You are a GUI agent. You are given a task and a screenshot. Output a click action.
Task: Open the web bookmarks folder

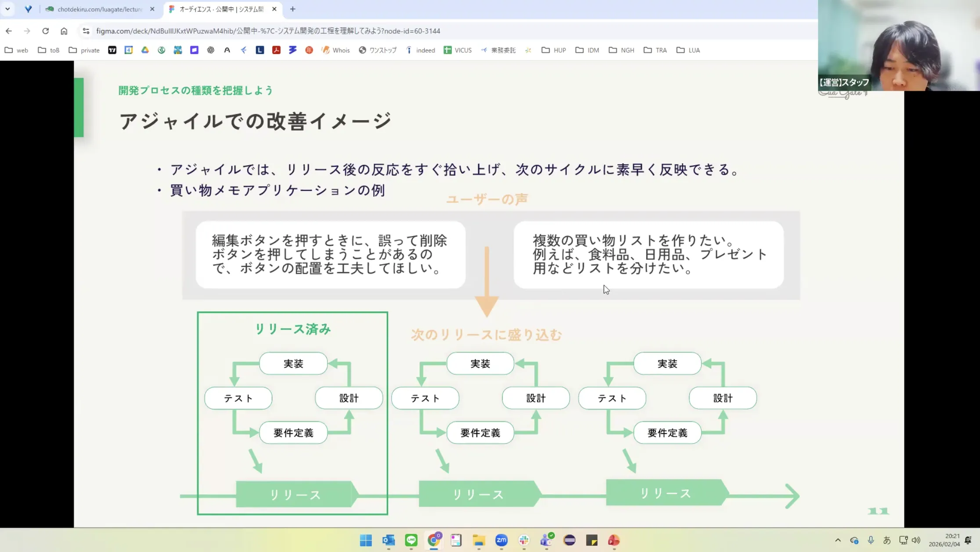[16, 50]
